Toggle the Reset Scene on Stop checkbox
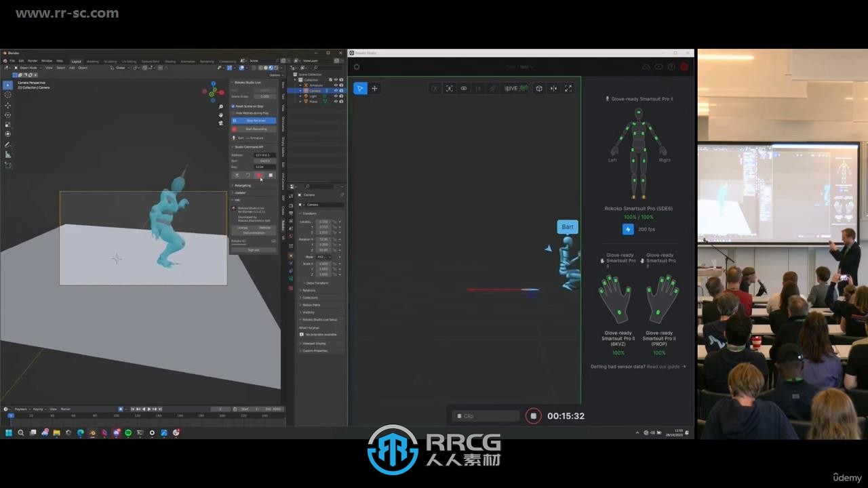The image size is (868, 488). [233, 106]
